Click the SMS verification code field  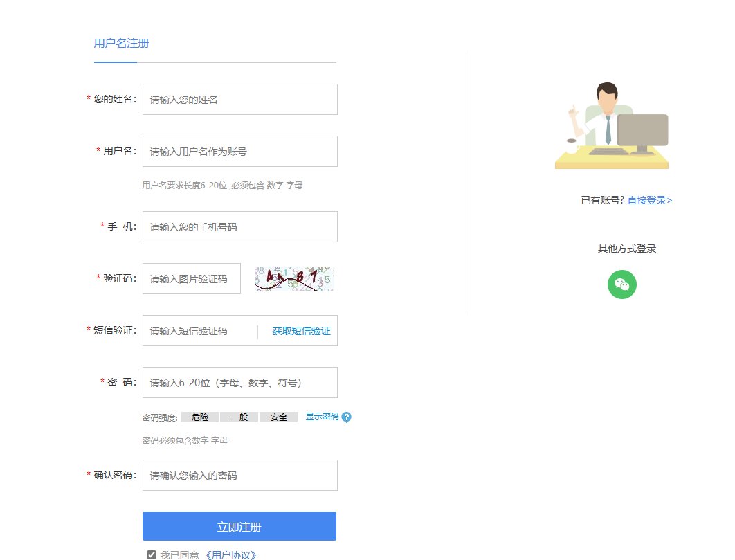(201, 330)
